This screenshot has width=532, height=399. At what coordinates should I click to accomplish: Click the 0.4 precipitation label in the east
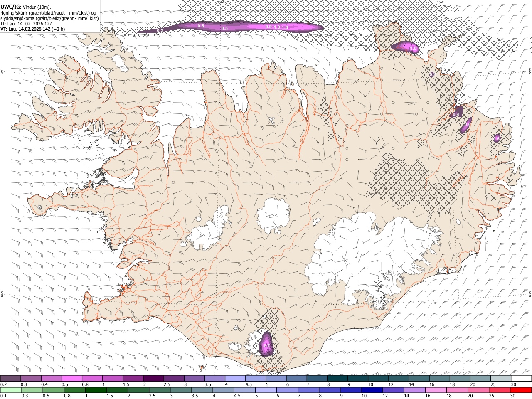click(x=456, y=114)
